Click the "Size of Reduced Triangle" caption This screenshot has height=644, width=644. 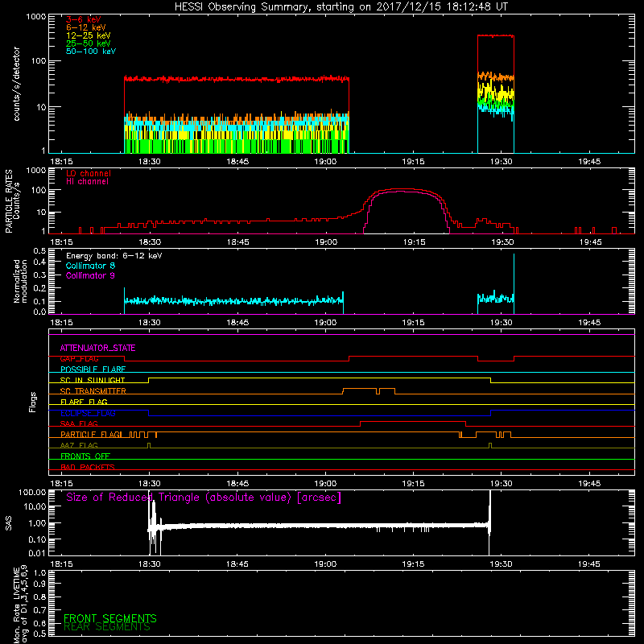(204, 497)
